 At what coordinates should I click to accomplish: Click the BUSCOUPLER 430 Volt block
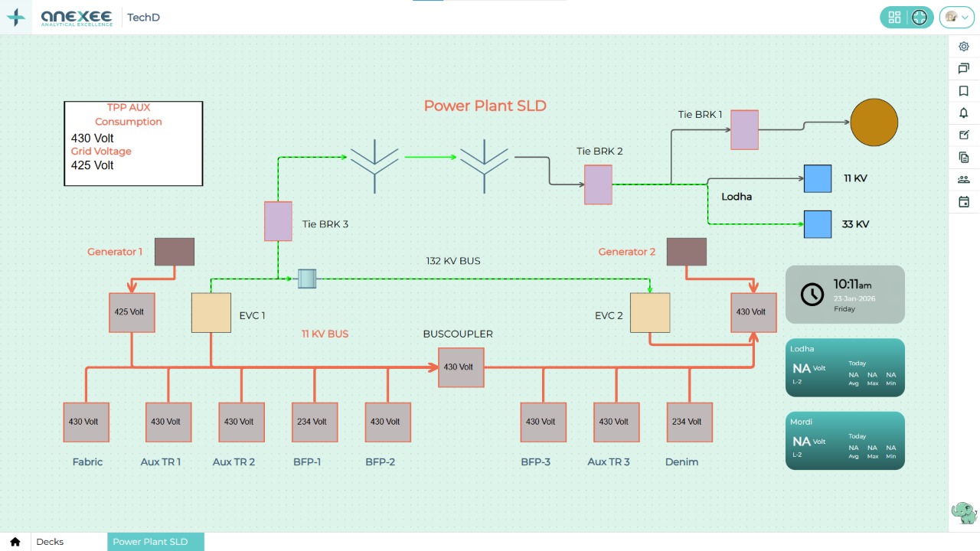pos(460,367)
